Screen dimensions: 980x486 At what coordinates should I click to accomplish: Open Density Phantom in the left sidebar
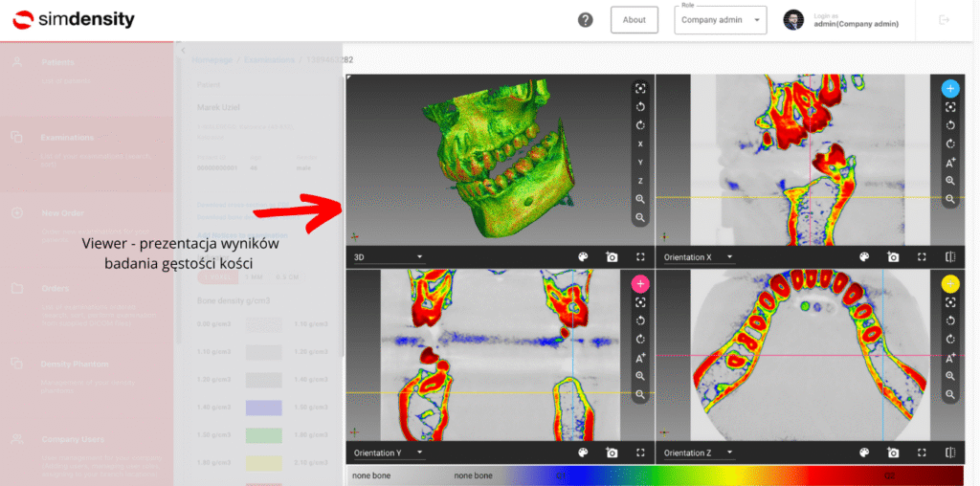(75, 364)
